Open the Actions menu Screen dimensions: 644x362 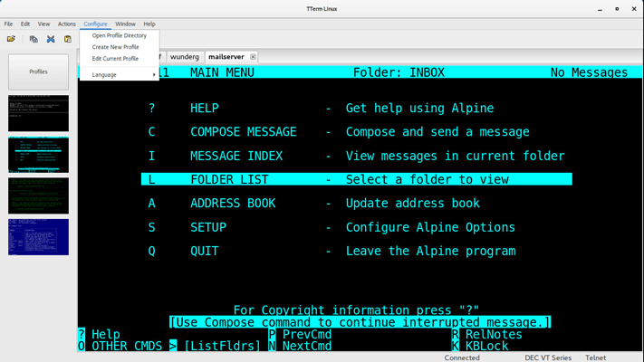(66, 24)
